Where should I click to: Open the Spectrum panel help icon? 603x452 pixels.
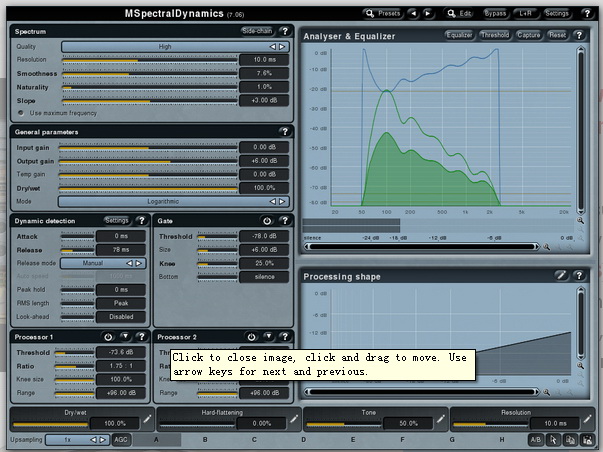pyautogui.click(x=285, y=31)
